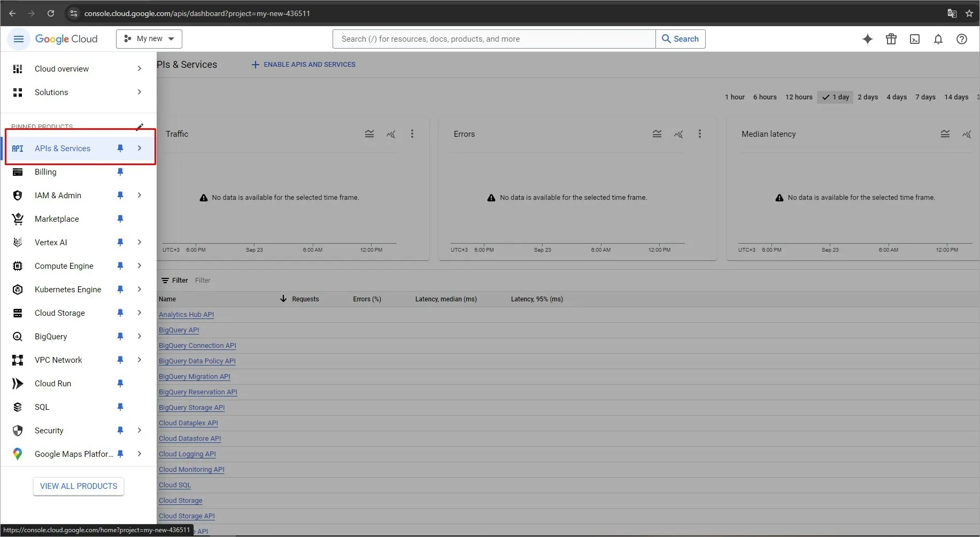Viewport: 980px width, 537px height.
Task: Open the Cloud Logging API link
Action: (187, 454)
